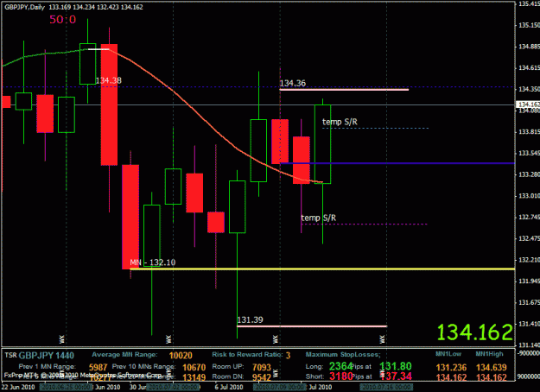Click the MN - 132.10 level label
540x392 pixels.
pos(153,262)
